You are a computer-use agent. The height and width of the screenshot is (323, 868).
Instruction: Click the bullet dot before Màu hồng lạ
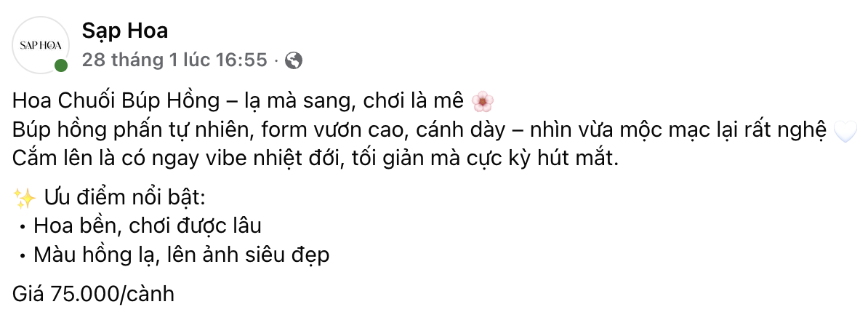(23, 256)
